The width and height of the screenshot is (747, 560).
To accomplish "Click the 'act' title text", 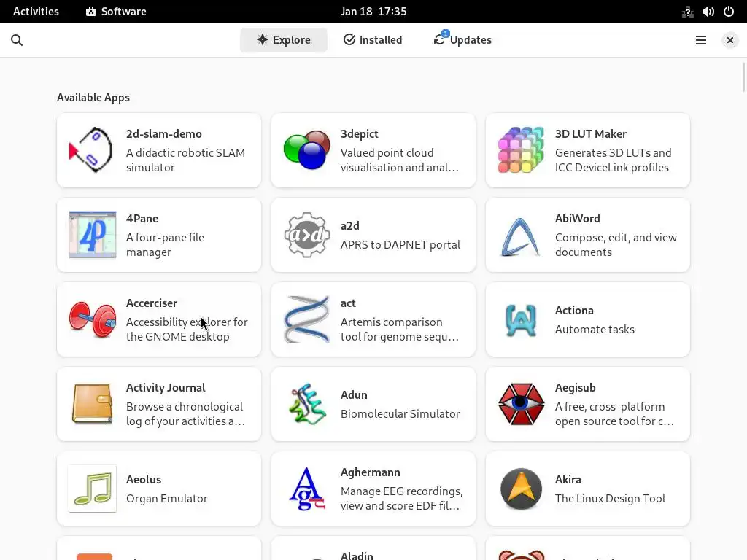I will (x=348, y=303).
